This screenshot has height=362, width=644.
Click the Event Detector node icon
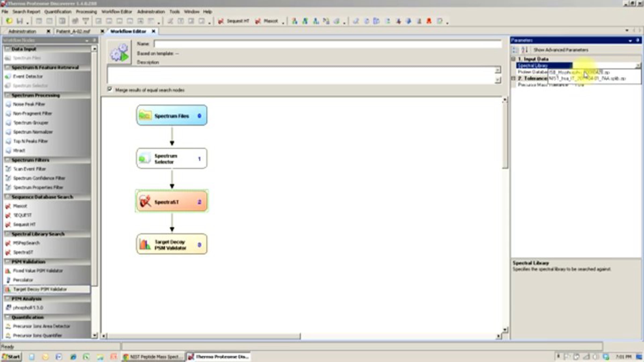[8, 76]
